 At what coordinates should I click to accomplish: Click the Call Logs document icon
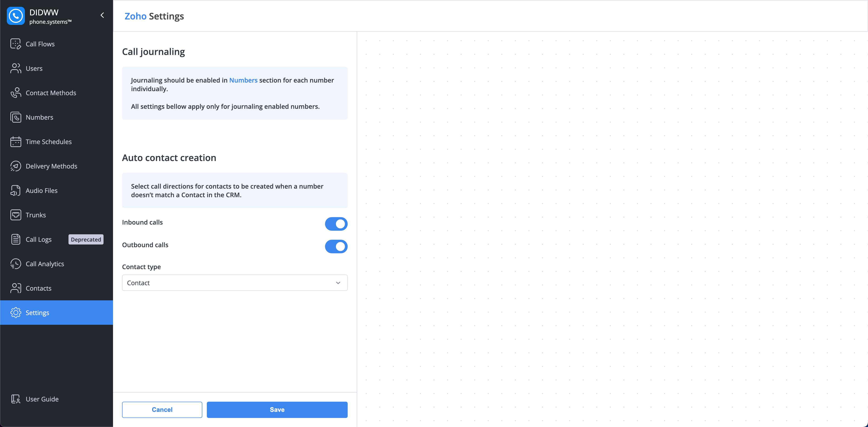[16, 239]
